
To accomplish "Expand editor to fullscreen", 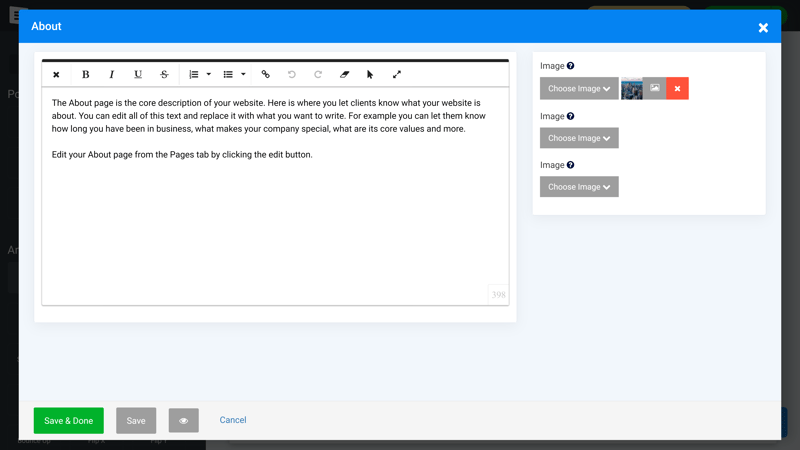I will coord(397,75).
